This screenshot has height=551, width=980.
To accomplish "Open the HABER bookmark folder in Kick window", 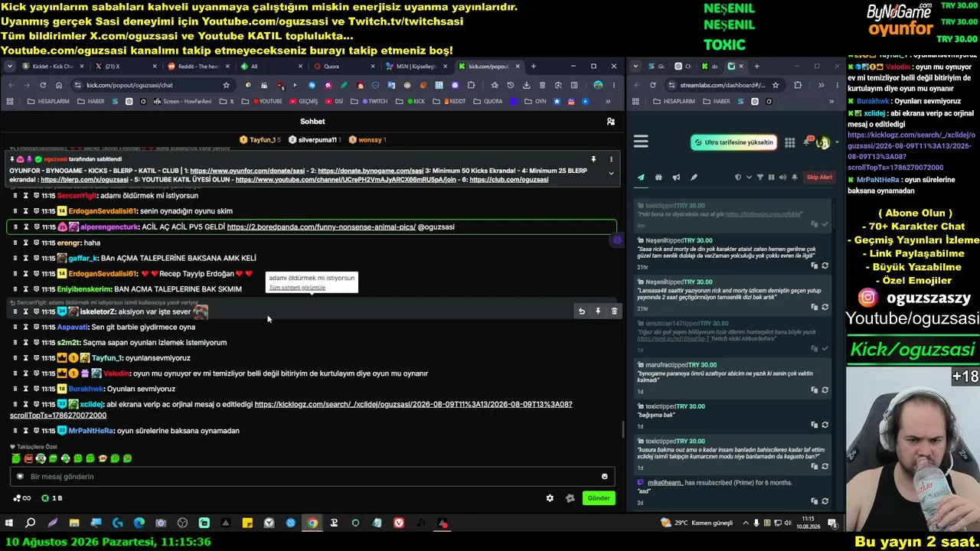I will click(90, 101).
